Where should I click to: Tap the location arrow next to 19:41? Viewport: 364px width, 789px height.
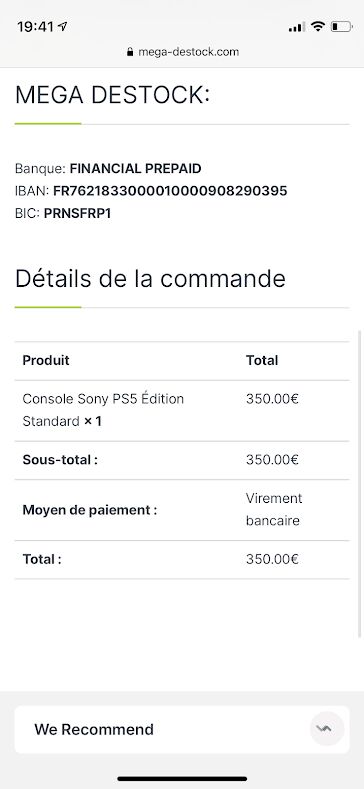click(62, 26)
